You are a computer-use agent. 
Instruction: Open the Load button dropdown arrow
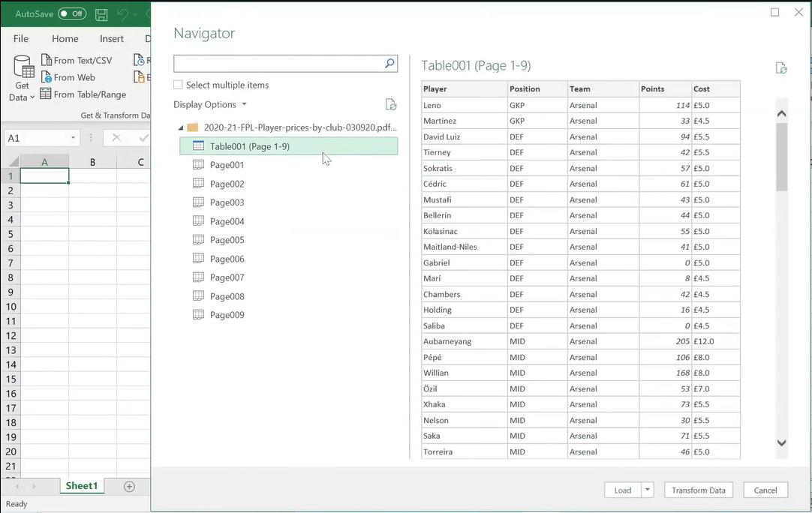647,490
